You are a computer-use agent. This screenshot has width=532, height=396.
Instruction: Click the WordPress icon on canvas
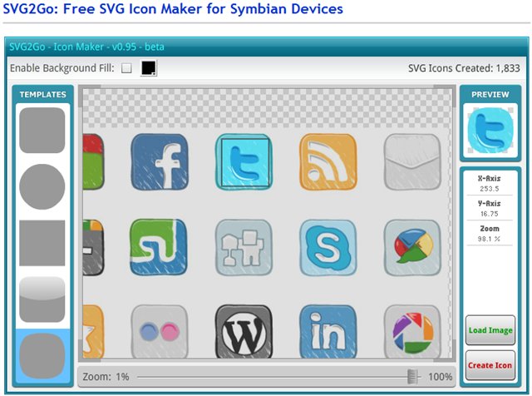(x=244, y=331)
